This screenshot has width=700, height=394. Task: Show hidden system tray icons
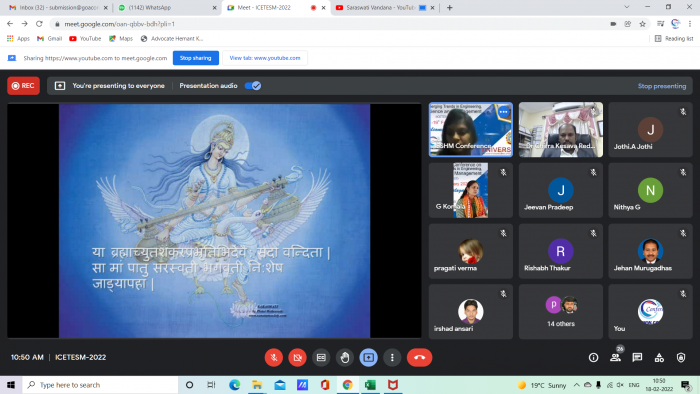576,385
